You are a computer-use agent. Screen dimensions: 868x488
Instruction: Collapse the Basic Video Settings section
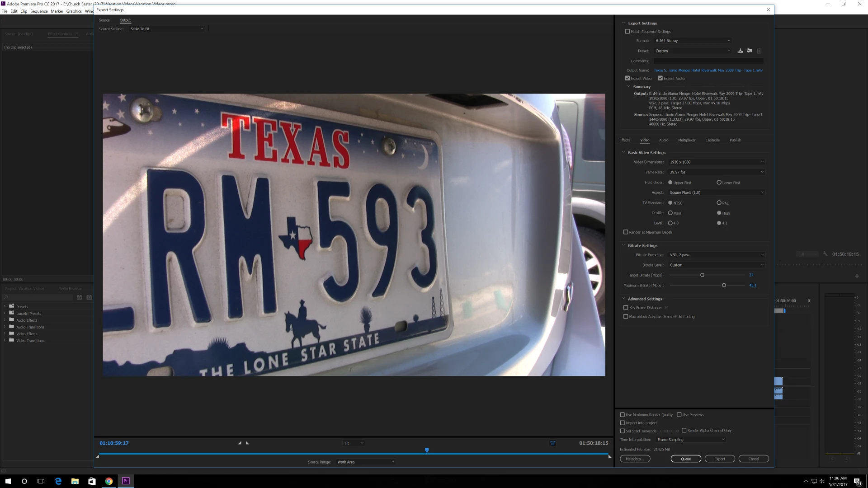click(x=623, y=153)
